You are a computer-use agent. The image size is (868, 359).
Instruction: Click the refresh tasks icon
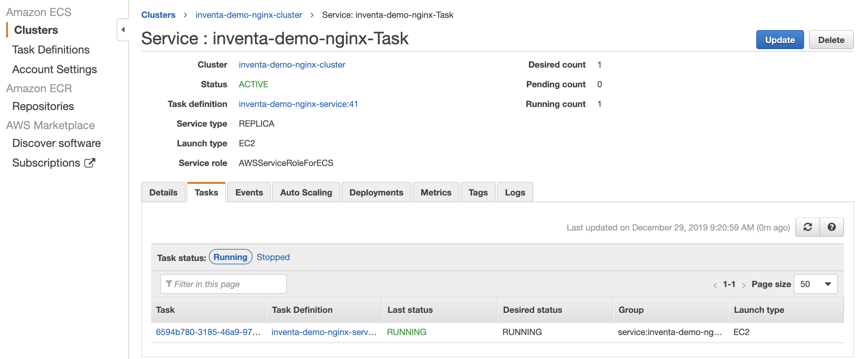click(x=807, y=227)
